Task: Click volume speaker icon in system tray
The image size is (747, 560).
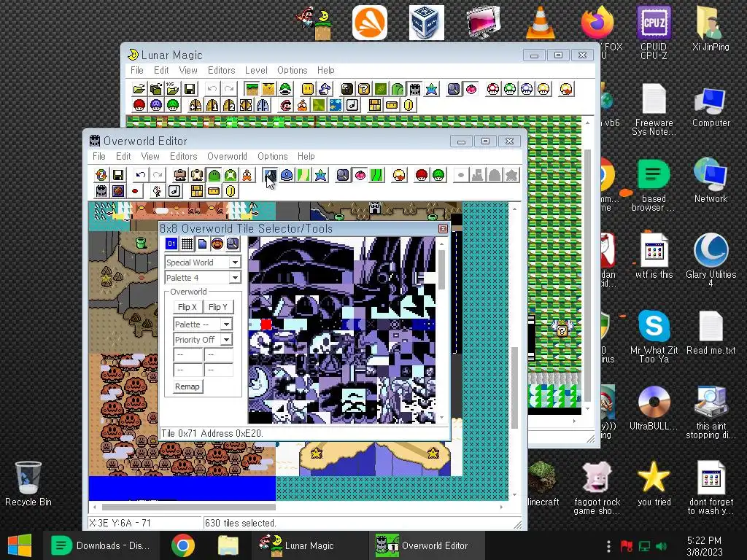Action: [x=661, y=546]
